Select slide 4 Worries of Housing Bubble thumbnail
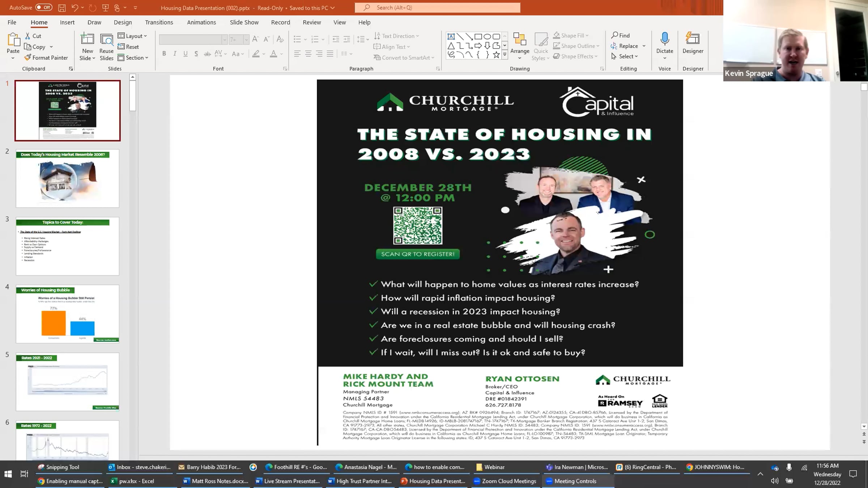This screenshot has width=868, height=488. tap(68, 314)
